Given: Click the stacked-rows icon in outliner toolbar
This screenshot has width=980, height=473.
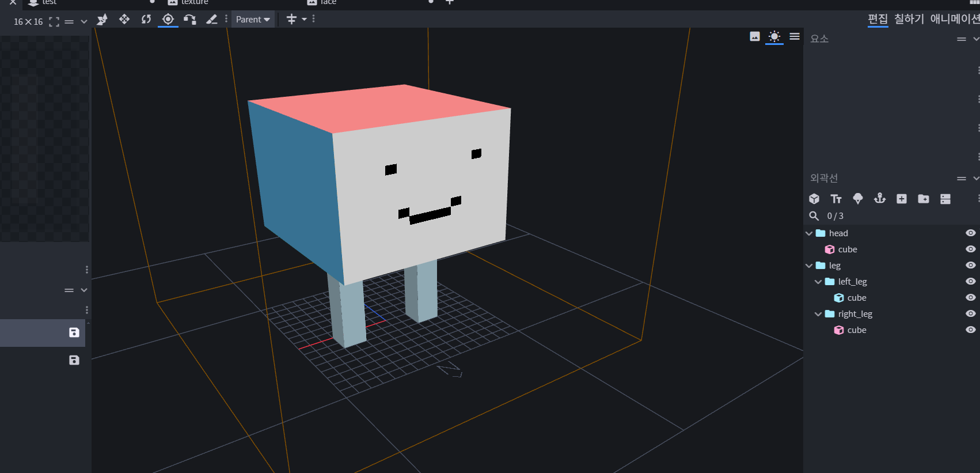Looking at the screenshot, I should click(945, 199).
